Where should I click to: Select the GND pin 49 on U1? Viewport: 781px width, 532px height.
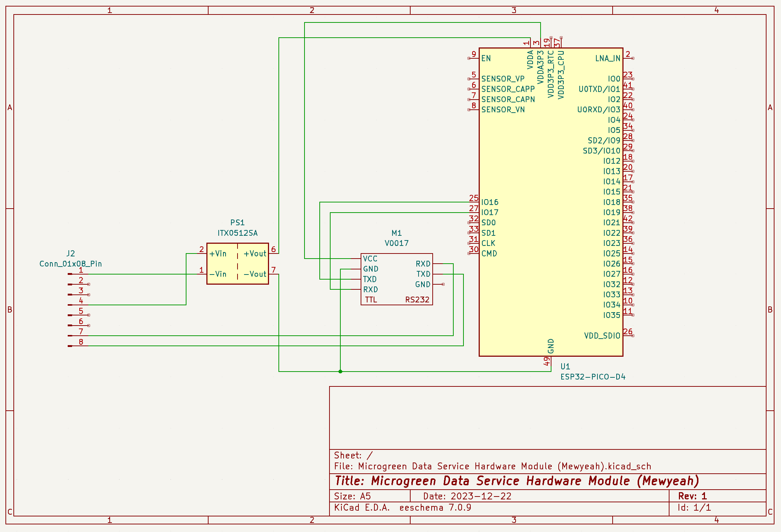tap(551, 346)
